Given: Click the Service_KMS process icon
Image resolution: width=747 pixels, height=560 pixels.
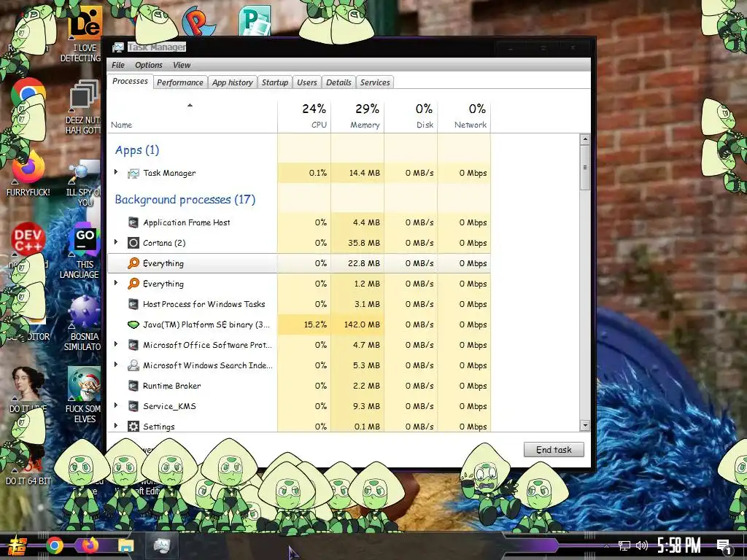Looking at the screenshot, I should [x=133, y=406].
